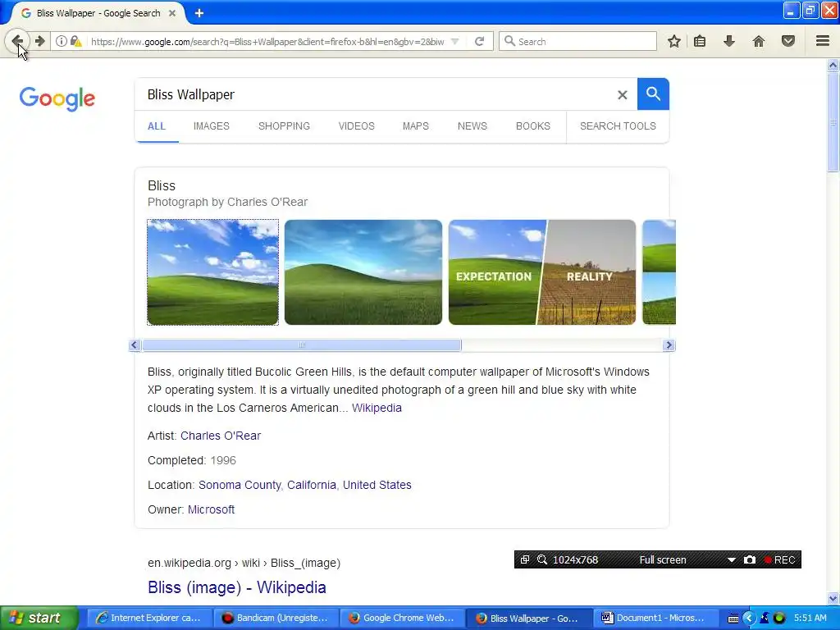This screenshot has height=630, width=840.
Task: Switch to the MAPS tab
Action: click(416, 126)
